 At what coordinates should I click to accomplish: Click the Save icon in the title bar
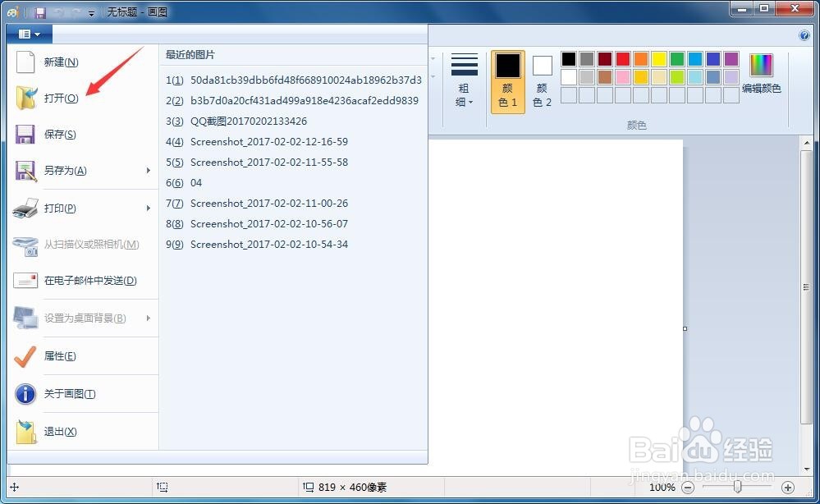coord(40,11)
